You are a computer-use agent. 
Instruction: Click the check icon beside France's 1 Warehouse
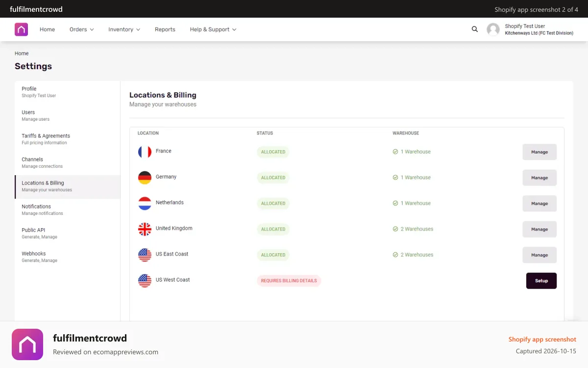point(395,152)
